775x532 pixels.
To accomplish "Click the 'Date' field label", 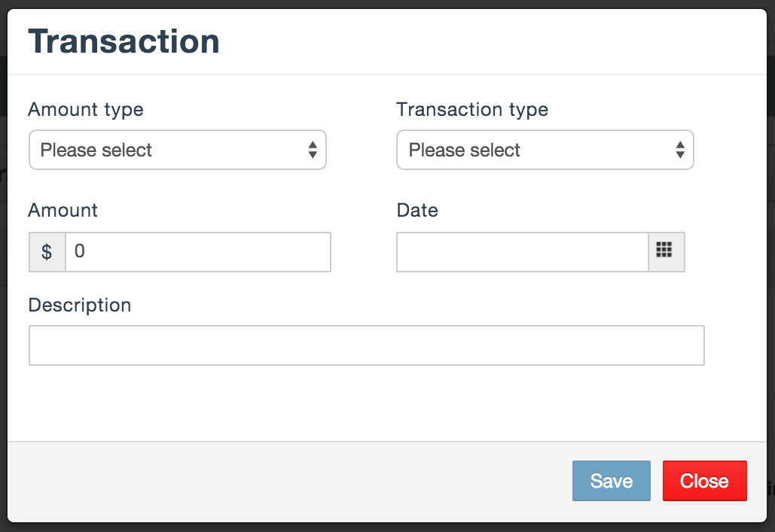I will click(417, 211).
